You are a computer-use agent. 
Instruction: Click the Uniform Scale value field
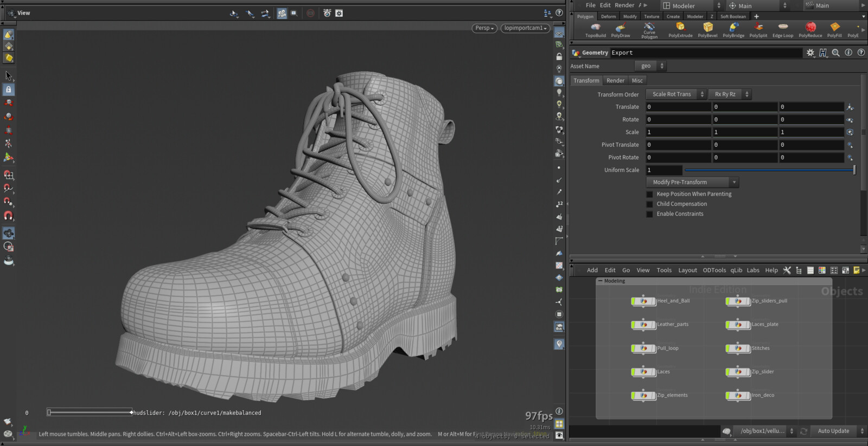(x=663, y=170)
